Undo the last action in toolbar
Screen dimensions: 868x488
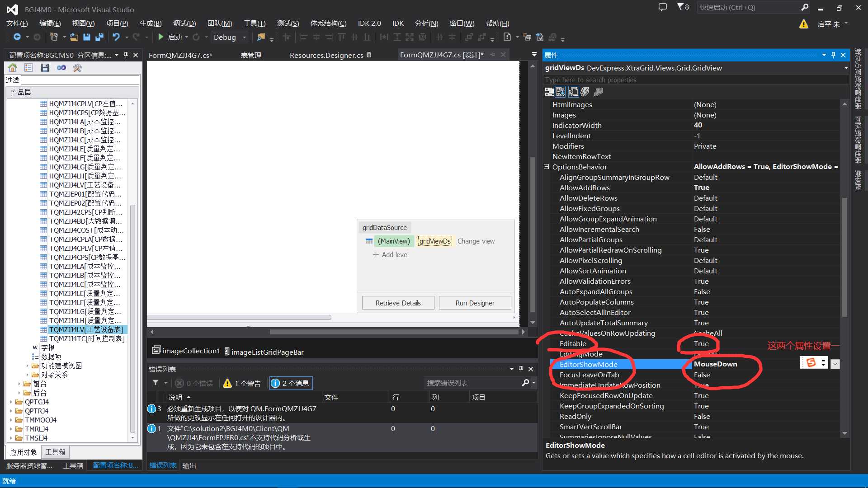click(116, 37)
